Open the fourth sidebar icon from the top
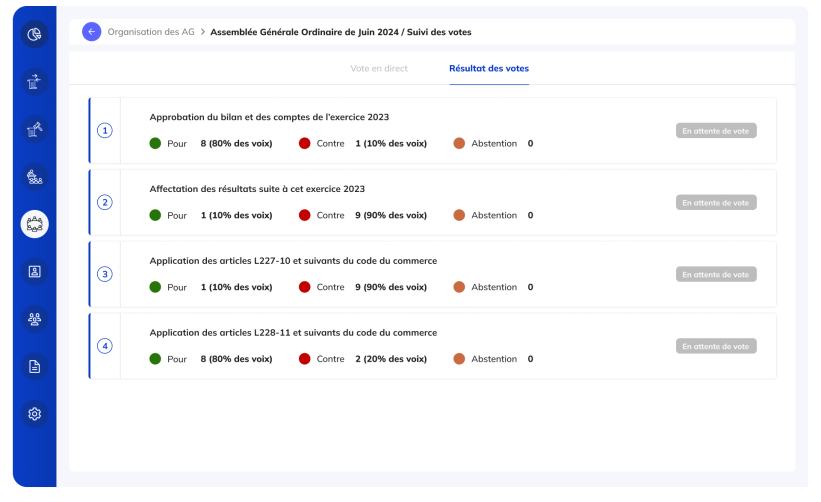Image resolution: width=821 pixels, height=502 pixels. pyautogui.click(x=35, y=177)
